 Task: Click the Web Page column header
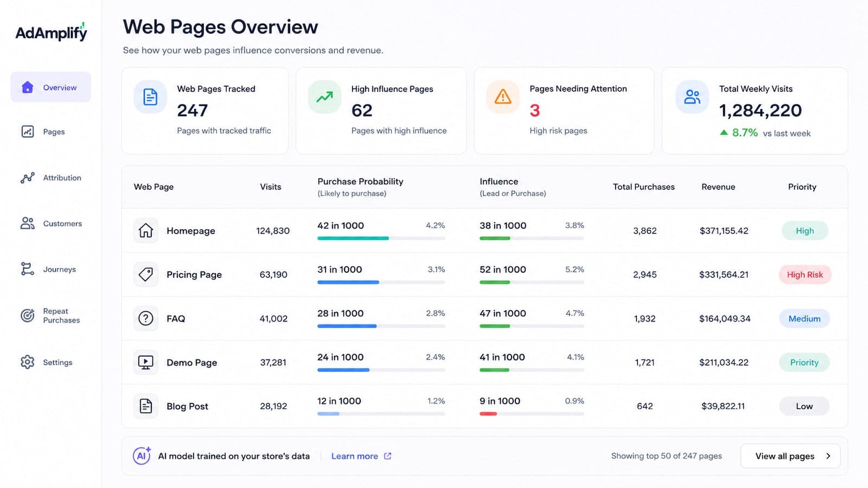coord(154,187)
